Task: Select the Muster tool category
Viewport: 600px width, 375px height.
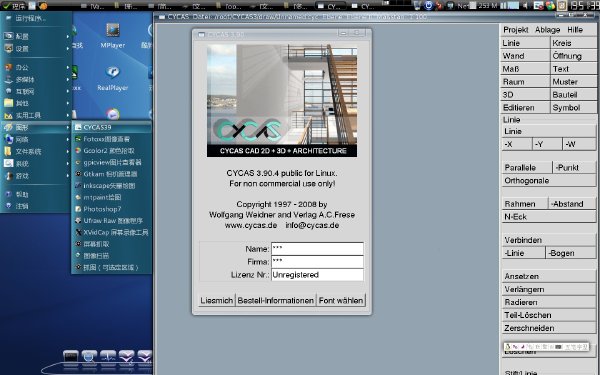Action: (573, 82)
